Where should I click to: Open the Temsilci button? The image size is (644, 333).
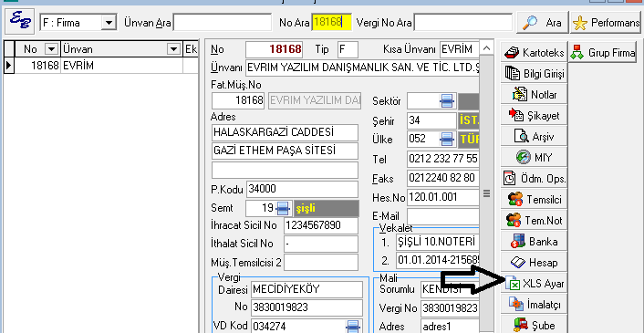tap(534, 199)
